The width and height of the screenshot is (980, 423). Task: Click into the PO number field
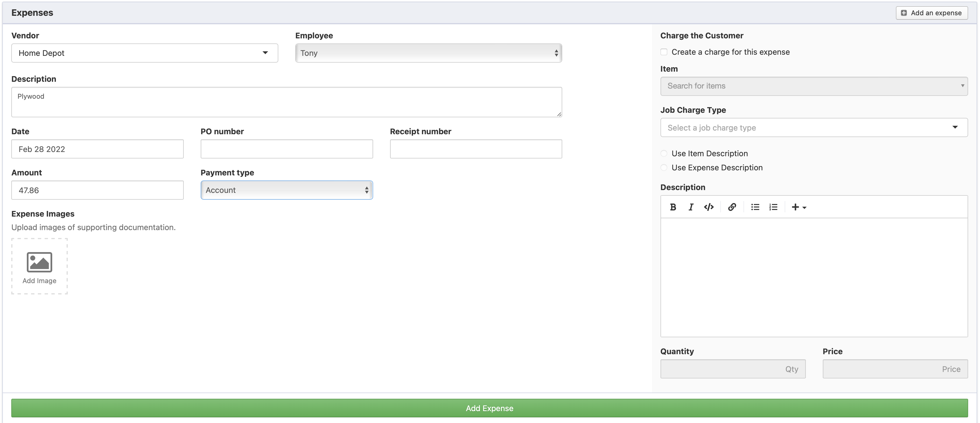(286, 149)
